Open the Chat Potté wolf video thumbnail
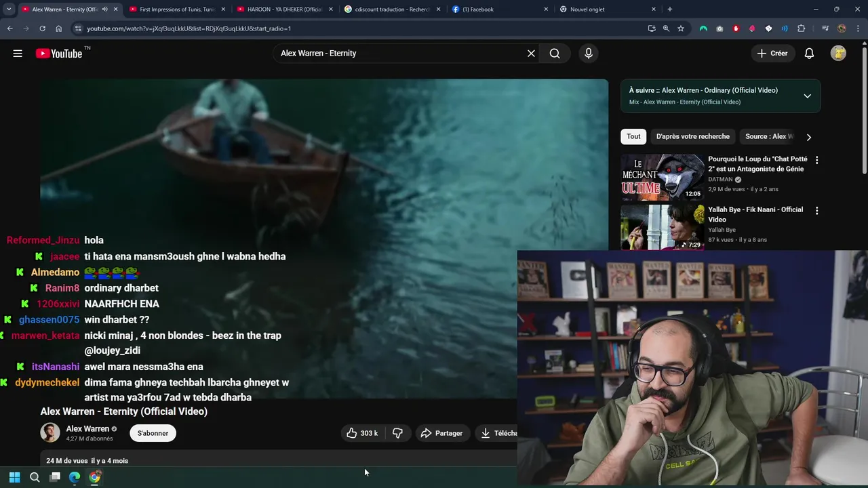868x488 pixels. tap(663, 177)
